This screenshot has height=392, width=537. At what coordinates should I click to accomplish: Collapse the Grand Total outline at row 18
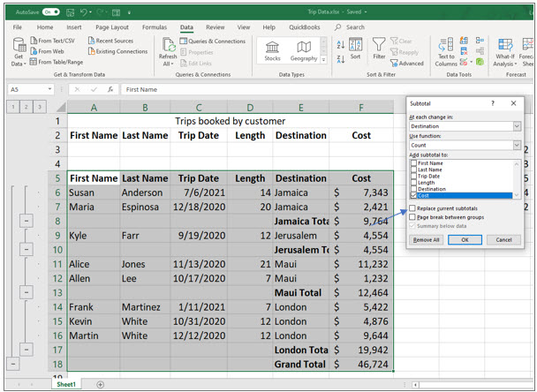[13, 364]
